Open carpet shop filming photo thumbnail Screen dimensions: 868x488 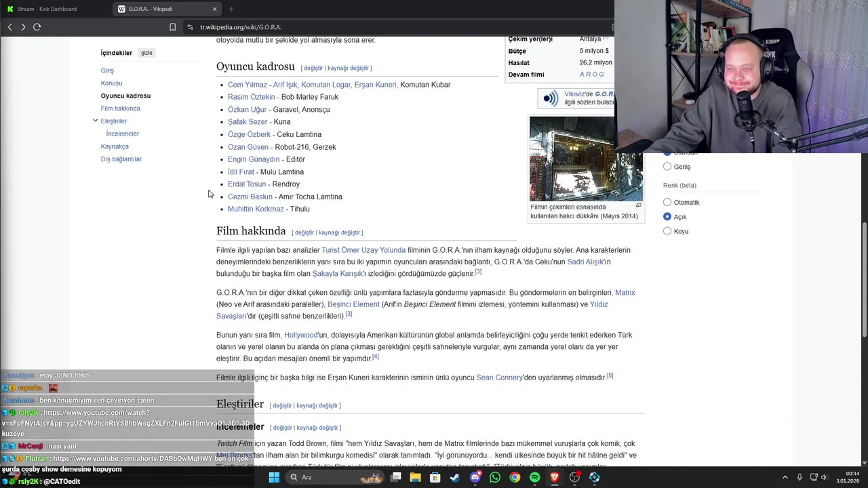click(x=586, y=159)
